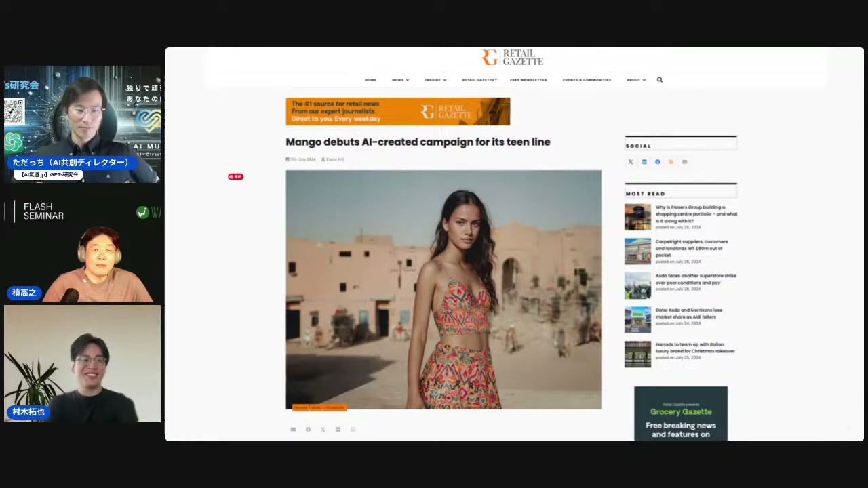868x488 pixels.
Task: Share article on X below the image
Action: point(323,429)
